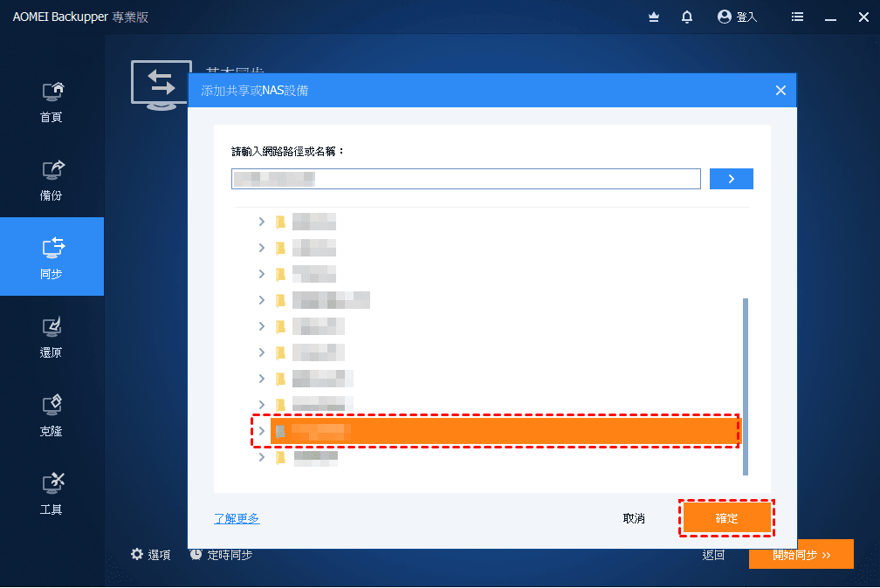Screen dimensions: 880x588
Task: Open 定時同步 scheduled sync settings
Action: [221, 555]
